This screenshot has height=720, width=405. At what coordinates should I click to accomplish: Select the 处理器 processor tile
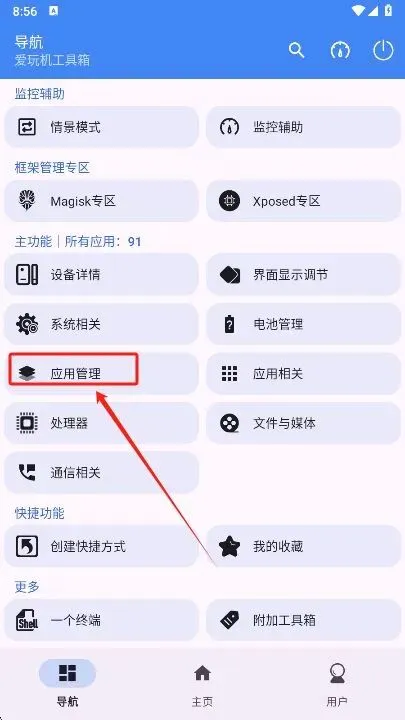[x=101, y=423]
